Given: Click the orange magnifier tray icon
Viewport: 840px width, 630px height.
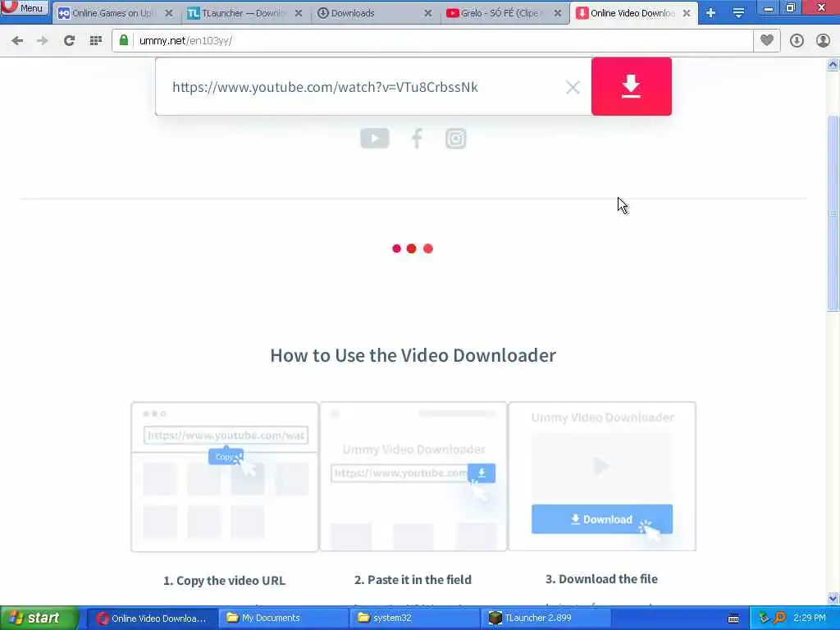Looking at the screenshot, I should 780,619.
